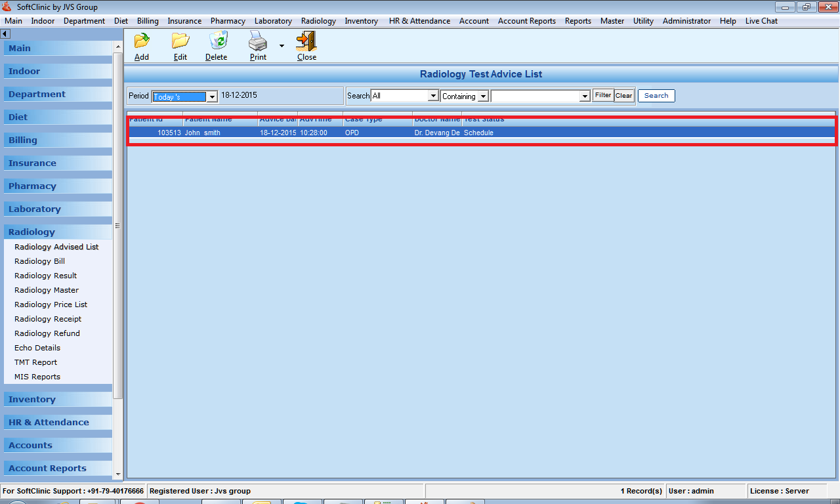
Task: Select Radiology Bill in the sidebar
Action: click(x=39, y=261)
